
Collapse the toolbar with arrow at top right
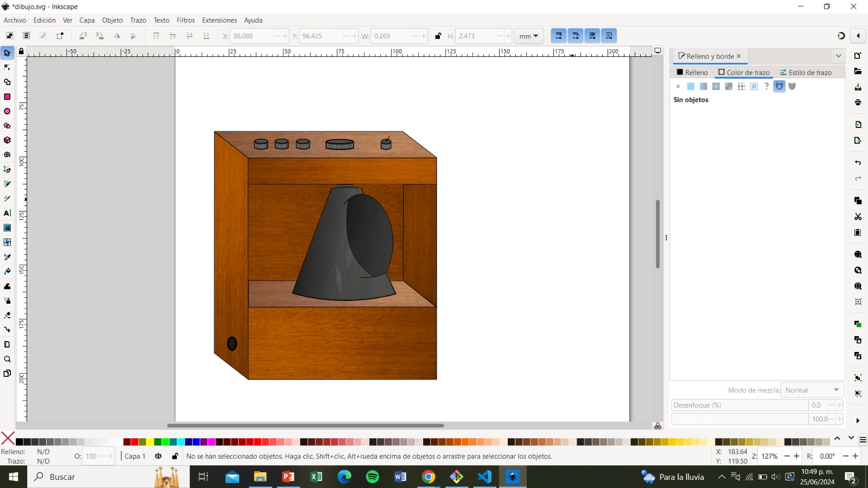[858, 36]
